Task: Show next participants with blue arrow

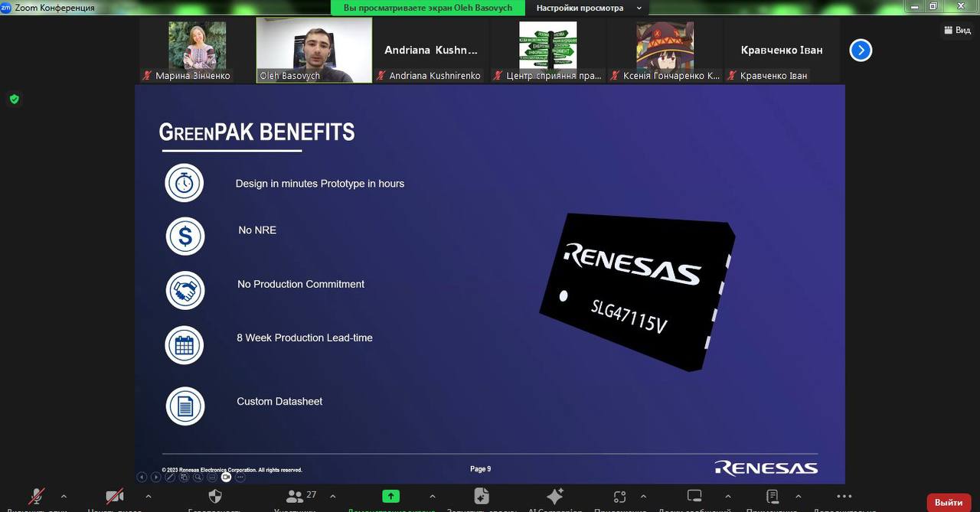Action: click(x=861, y=51)
